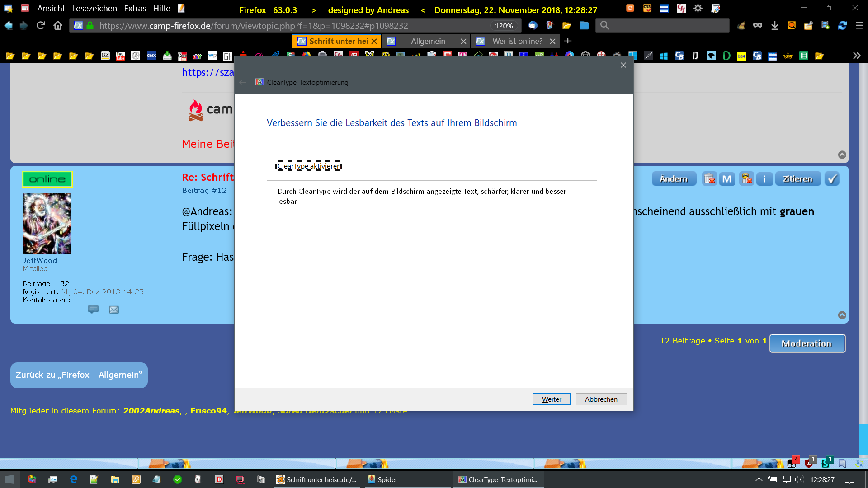Image resolution: width=868 pixels, height=488 pixels.
Task: Enable the ClearType aktivieren checkbox
Action: 270,166
